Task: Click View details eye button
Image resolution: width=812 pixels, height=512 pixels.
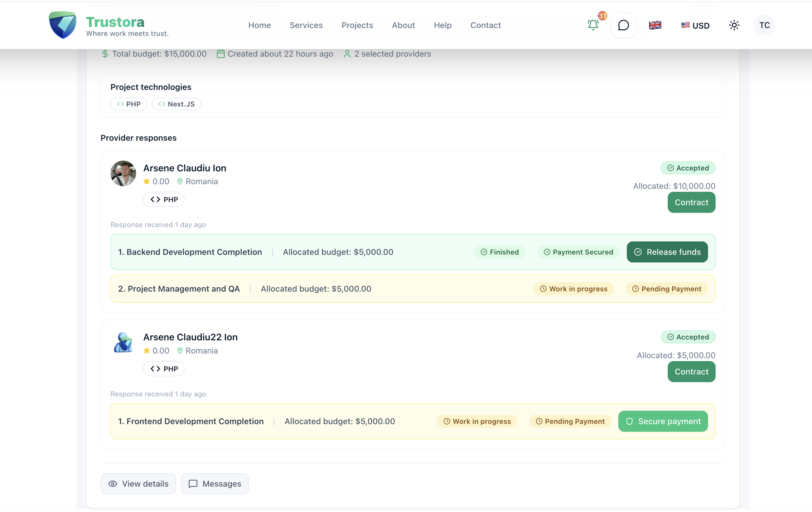Action: (138, 483)
